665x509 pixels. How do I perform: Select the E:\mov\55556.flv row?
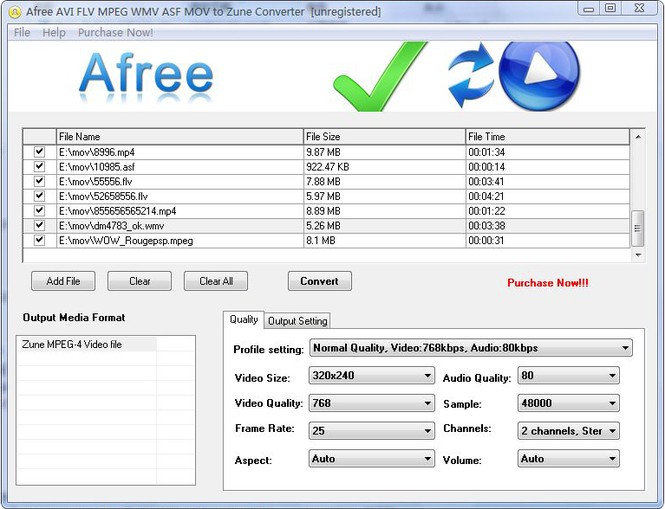(x=326, y=182)
